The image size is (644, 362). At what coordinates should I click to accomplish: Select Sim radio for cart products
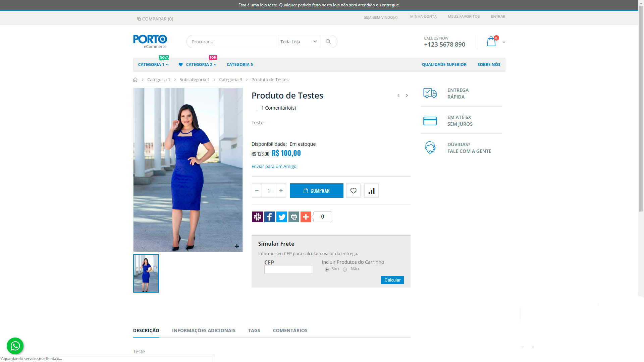coord(327,269)
